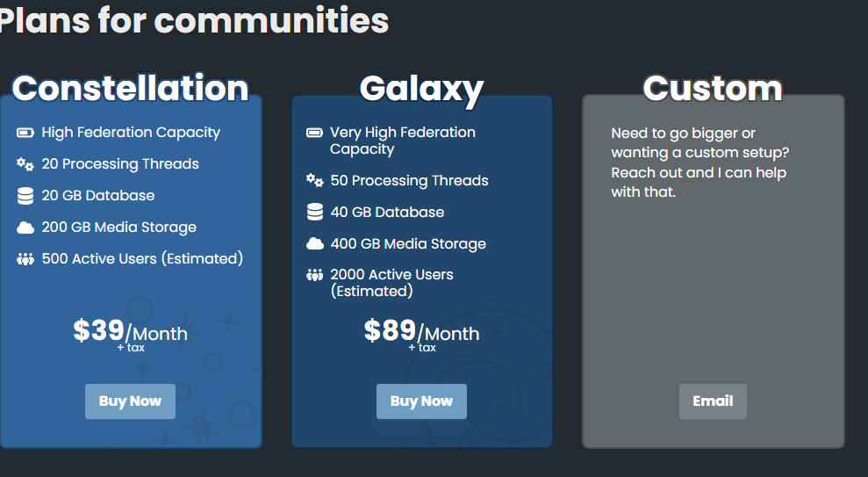The image size is (868, 477).
Task: Click the database icon beside 20 GB Database
Action: [x=25, y=196]
